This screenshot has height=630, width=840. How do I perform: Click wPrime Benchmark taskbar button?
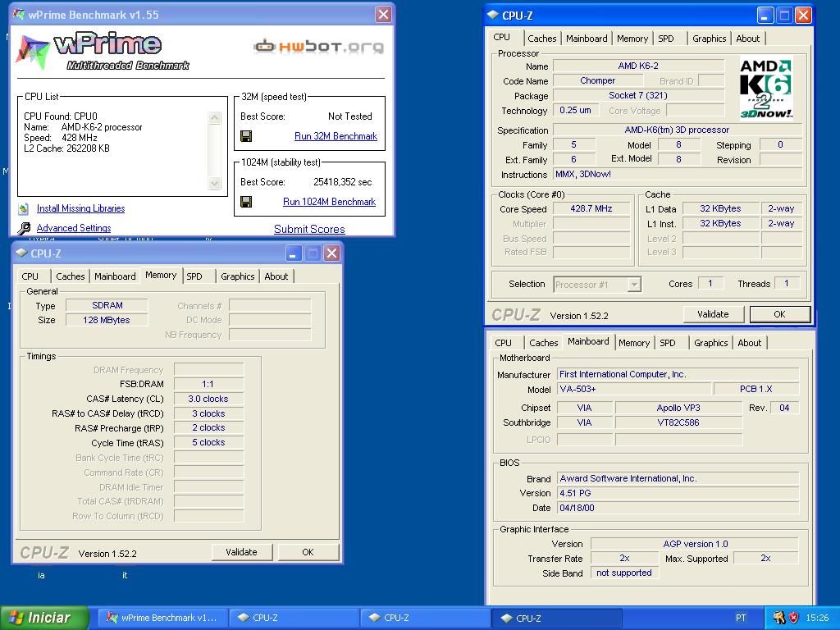pyautogui.click(x=162, y=618)
